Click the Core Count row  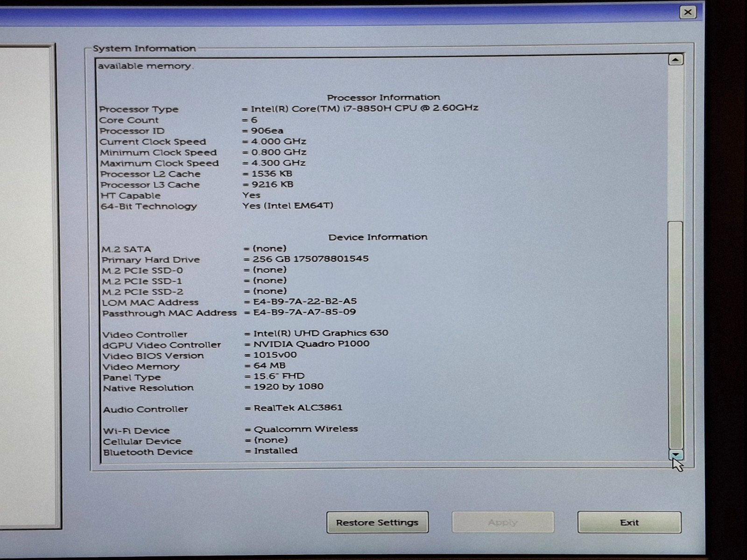pos(178,120)
